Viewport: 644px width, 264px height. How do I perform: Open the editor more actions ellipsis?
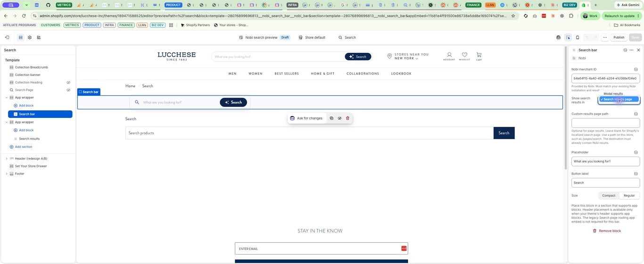(605, 37)
